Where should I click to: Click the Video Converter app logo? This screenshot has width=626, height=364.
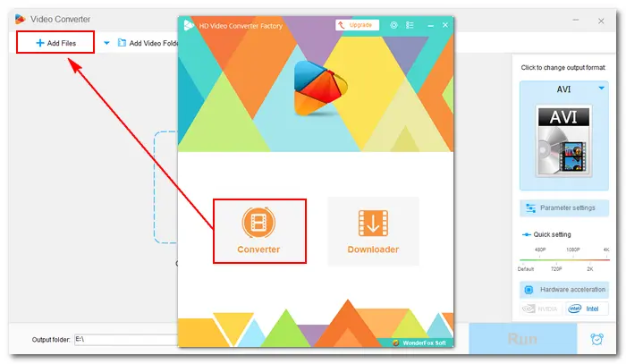click(20, 19)
